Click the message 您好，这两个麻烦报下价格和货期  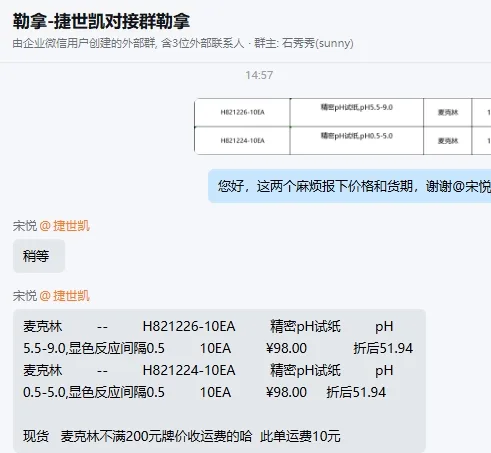(349, 186)
